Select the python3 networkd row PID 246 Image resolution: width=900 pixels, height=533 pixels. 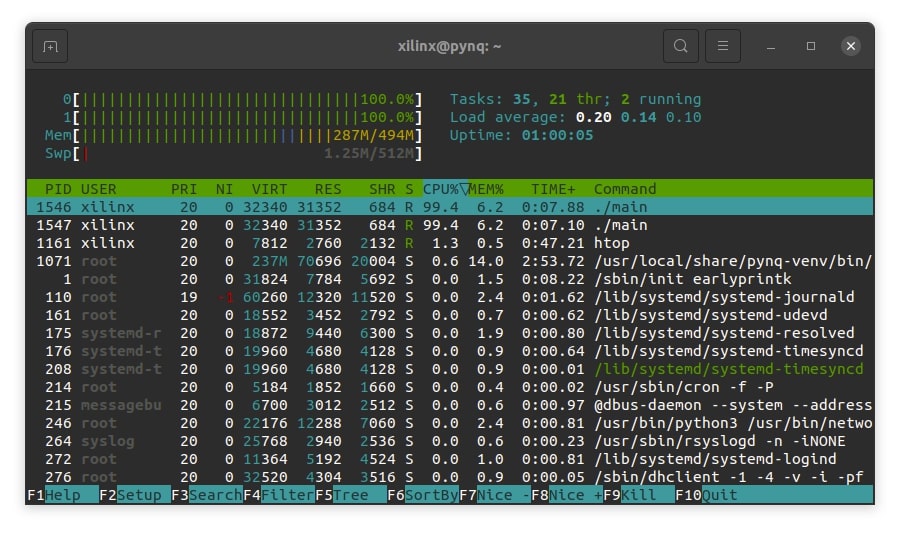450,423
